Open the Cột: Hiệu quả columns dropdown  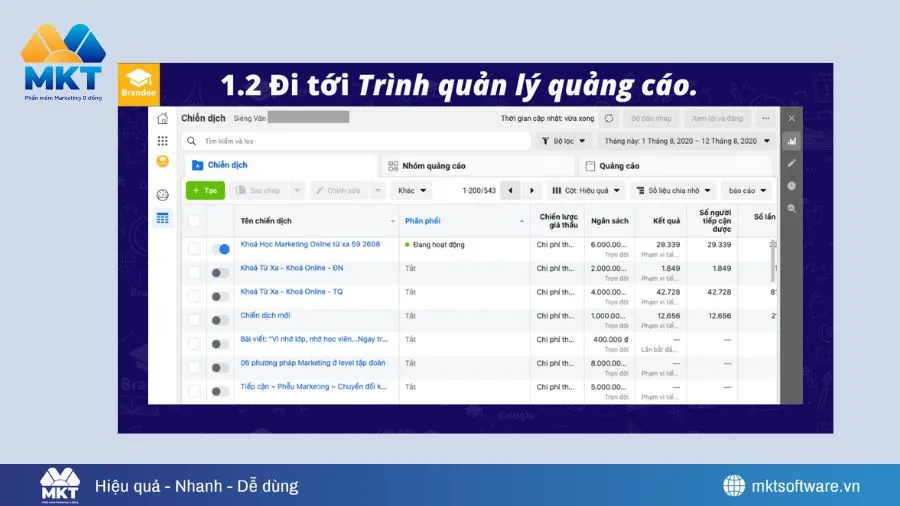point(586,190)
